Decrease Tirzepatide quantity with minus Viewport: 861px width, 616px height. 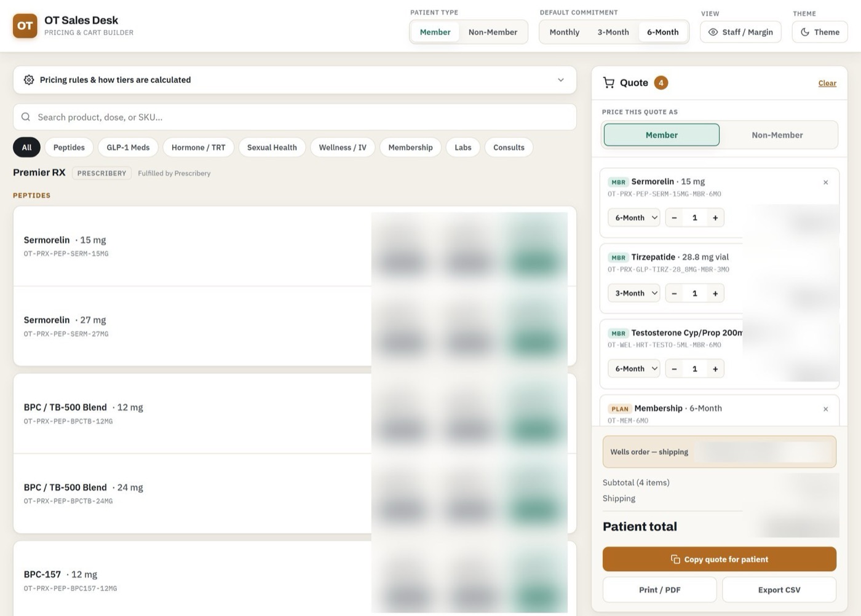pyautogui.click(x=674, y=293)
